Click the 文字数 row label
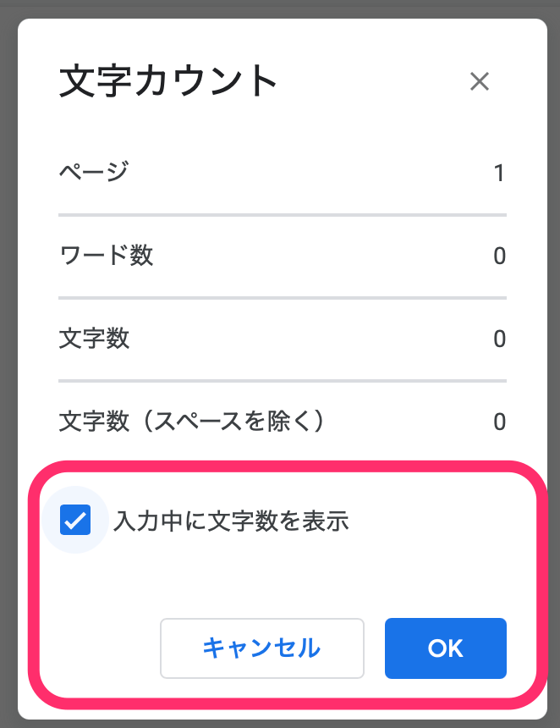 tap(94, 339)
